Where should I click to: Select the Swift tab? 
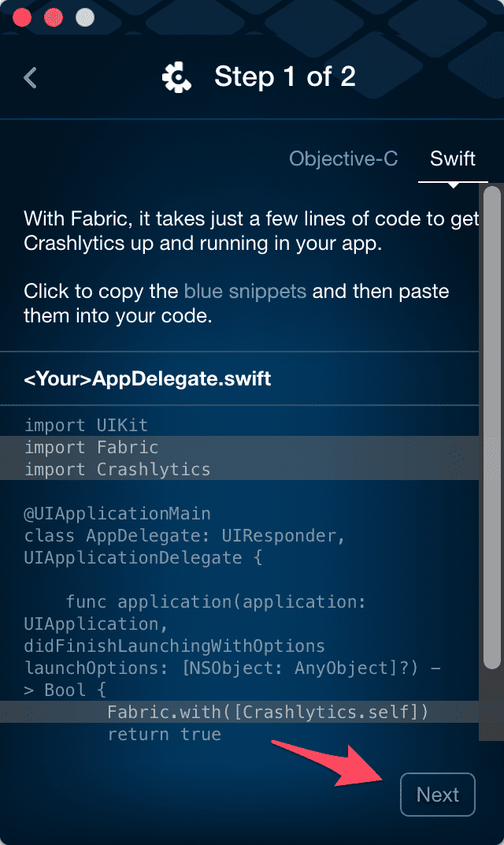452,158
